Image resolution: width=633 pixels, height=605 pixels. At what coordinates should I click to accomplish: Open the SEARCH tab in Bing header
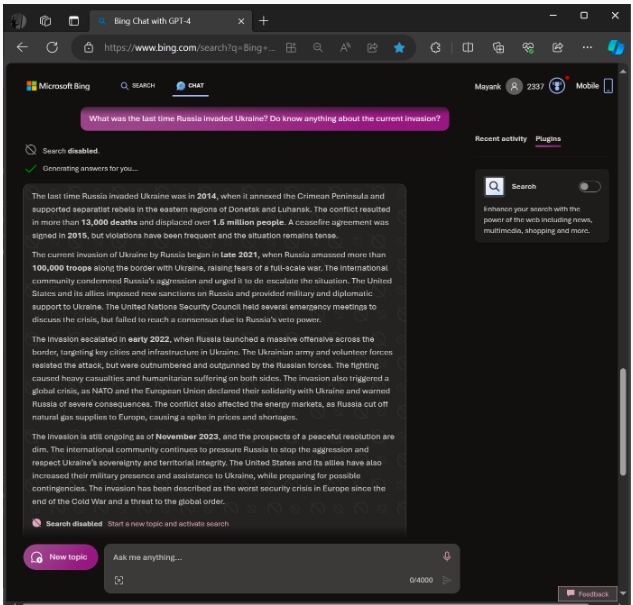138,86
